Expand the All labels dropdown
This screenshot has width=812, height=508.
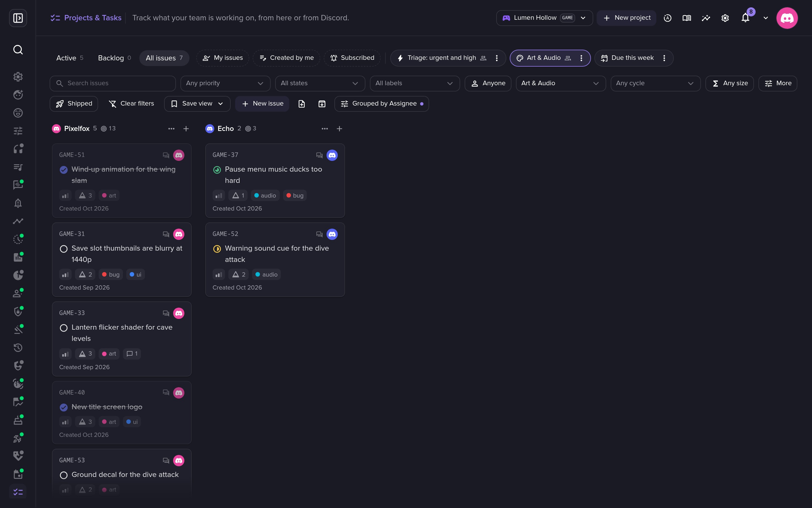point(415,83)
